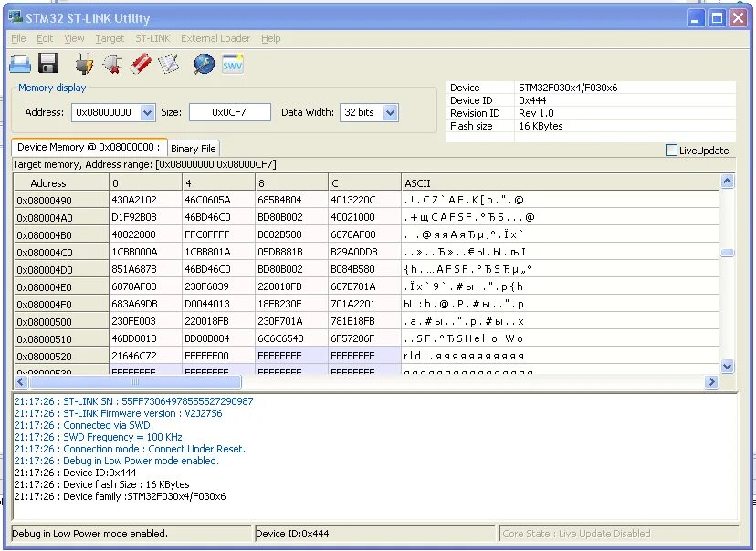Click the log line Device flash Size : 16 KBytes
756x551 pixels.
click(101, 484)
